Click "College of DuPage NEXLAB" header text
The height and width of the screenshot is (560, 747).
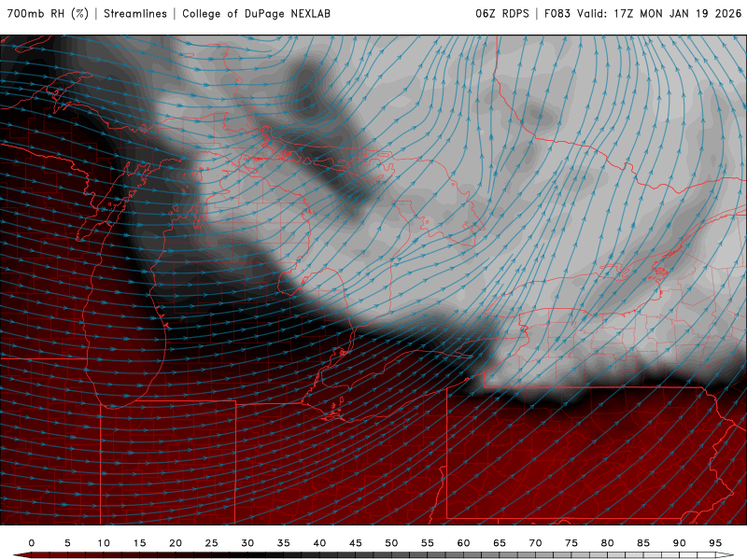pyautogui.click(x=256, y=13)
